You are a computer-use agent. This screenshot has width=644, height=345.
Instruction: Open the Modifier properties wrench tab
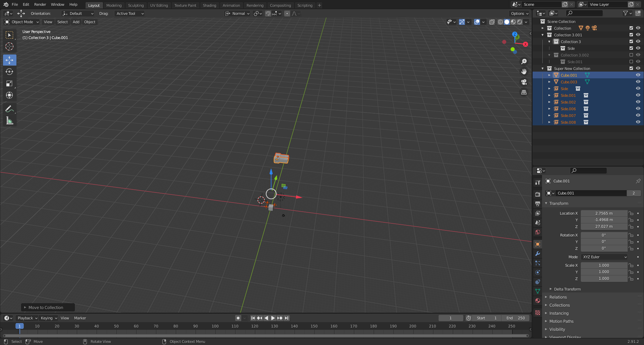pos(537,253)
